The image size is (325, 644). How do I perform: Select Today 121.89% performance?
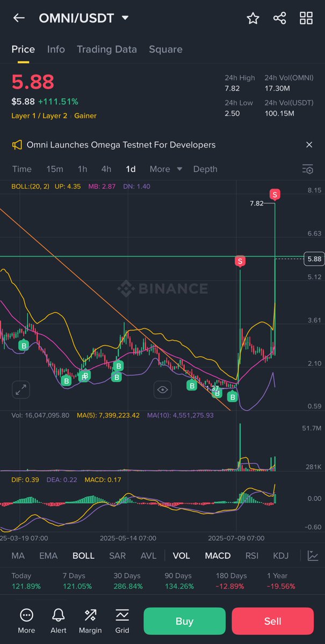[26, 581]
